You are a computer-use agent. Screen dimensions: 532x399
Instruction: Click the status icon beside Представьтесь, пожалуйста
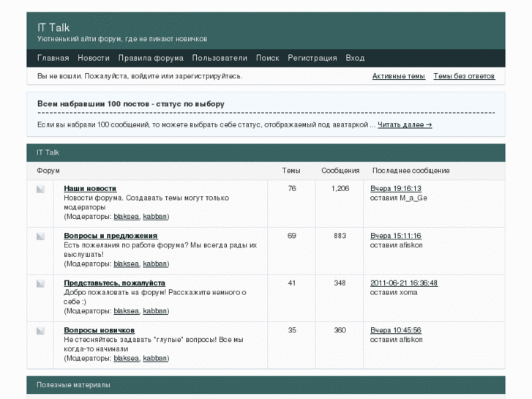pos(40,283)
